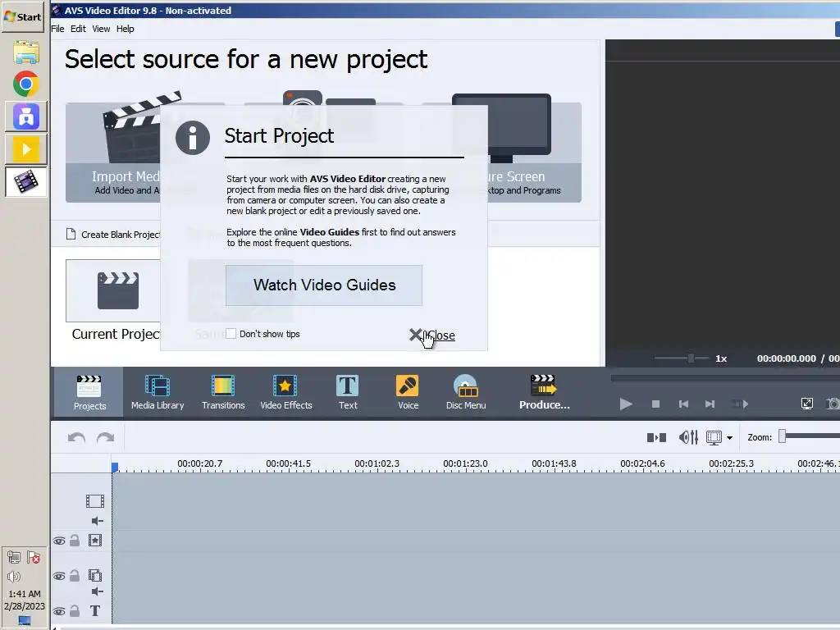Play the preview

[x=626, y=404]
